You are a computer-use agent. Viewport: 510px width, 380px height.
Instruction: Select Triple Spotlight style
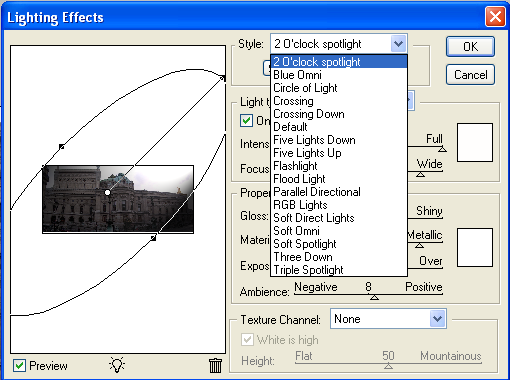339,270
